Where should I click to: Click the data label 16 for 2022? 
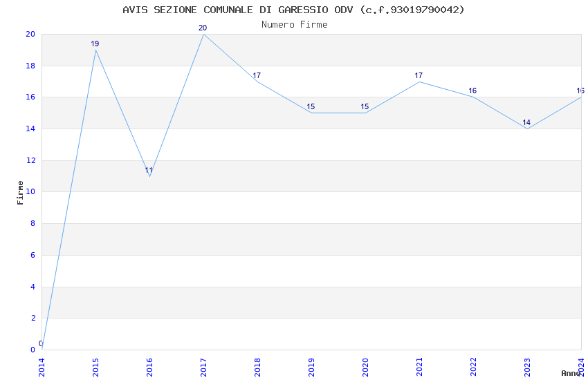[x=472, y=91]
